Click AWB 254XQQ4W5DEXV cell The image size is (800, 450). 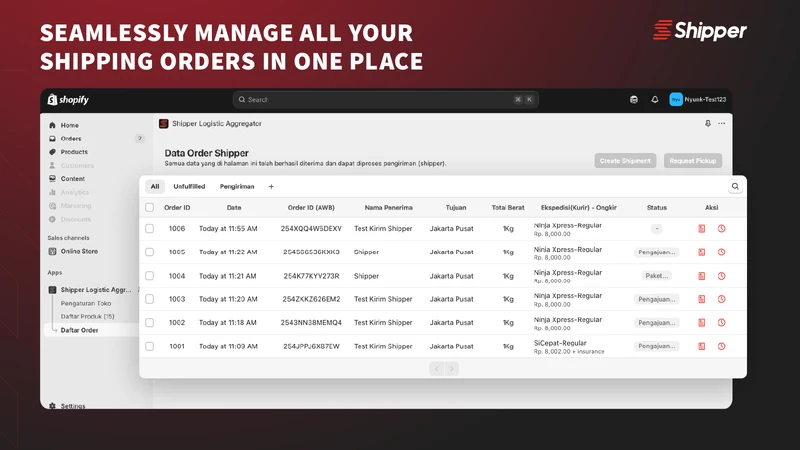[311, 229]
